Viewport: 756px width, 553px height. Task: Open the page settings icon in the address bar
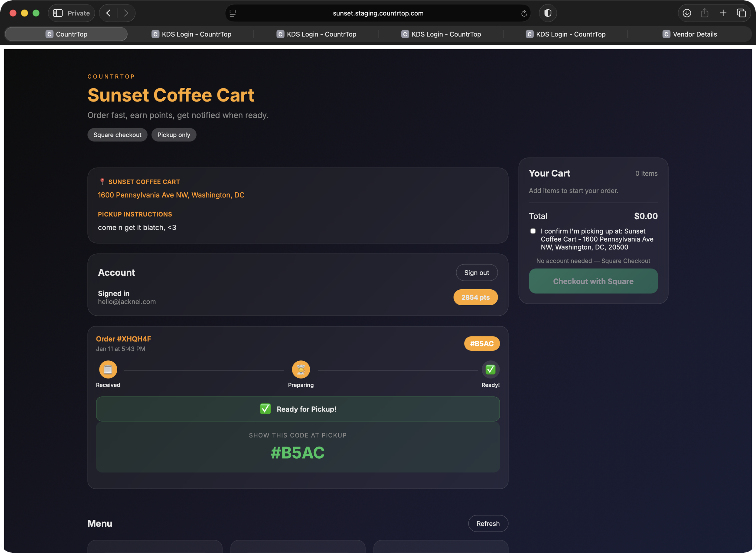point(233,13)
